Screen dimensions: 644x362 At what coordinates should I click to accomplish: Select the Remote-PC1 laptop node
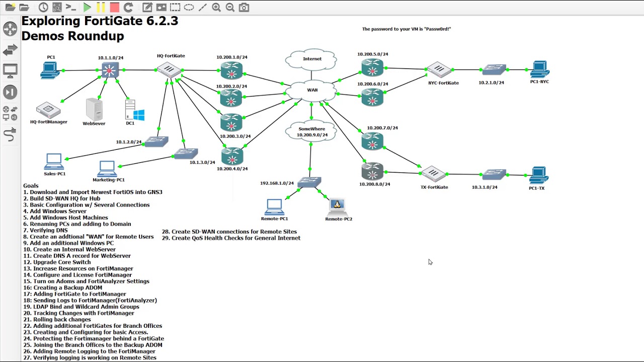274,207
